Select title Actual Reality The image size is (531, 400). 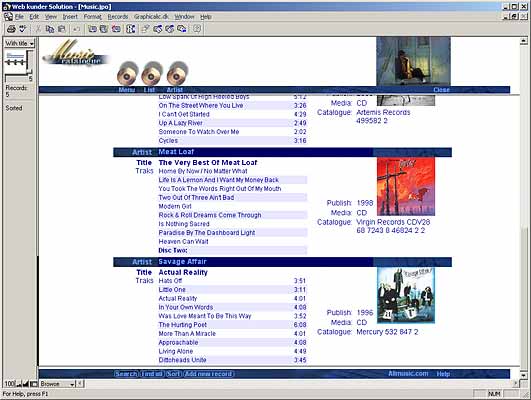[x=183, y=272]
